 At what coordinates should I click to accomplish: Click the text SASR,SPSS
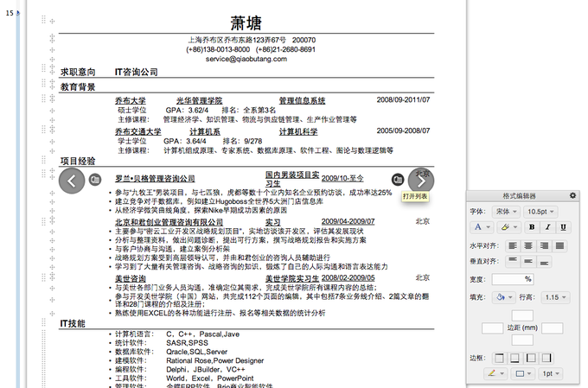coord(187,343)
